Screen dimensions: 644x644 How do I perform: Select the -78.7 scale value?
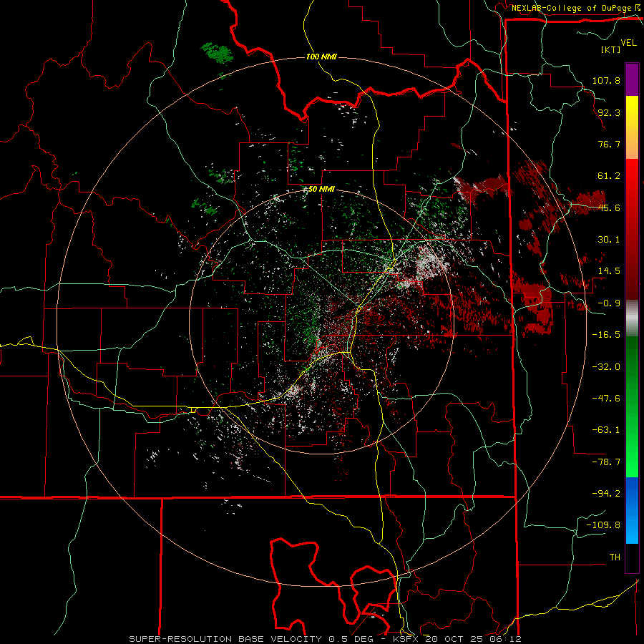click(606, 462)
